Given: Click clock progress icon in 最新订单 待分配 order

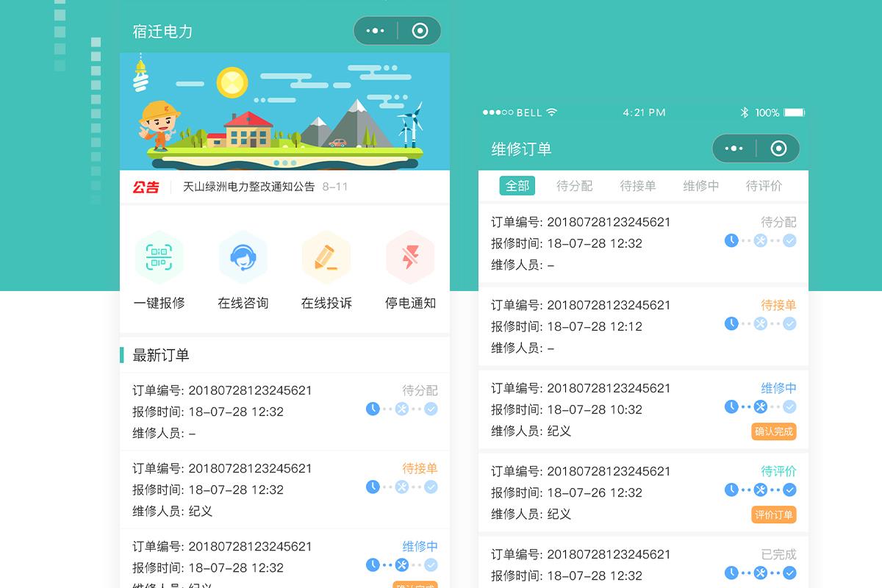Looking at the screenshot, I should [373, 409].
